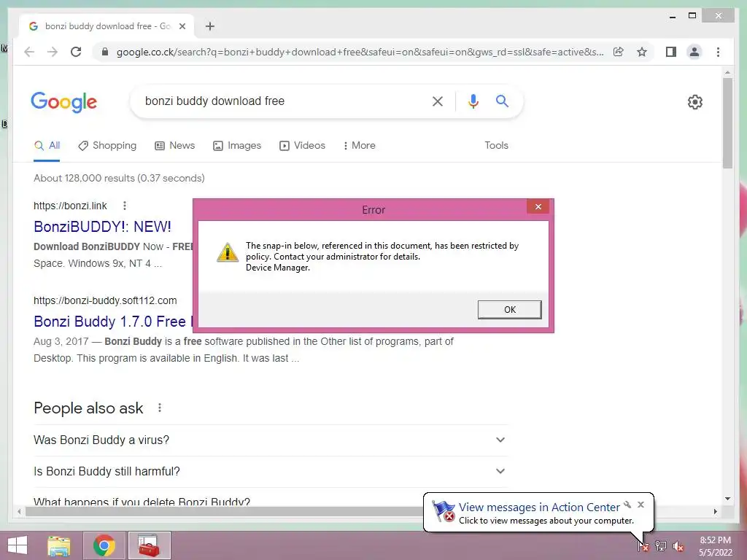Click the scroll down arrow
The height and width of the screenshot is (560, 747).
[727, 499]
